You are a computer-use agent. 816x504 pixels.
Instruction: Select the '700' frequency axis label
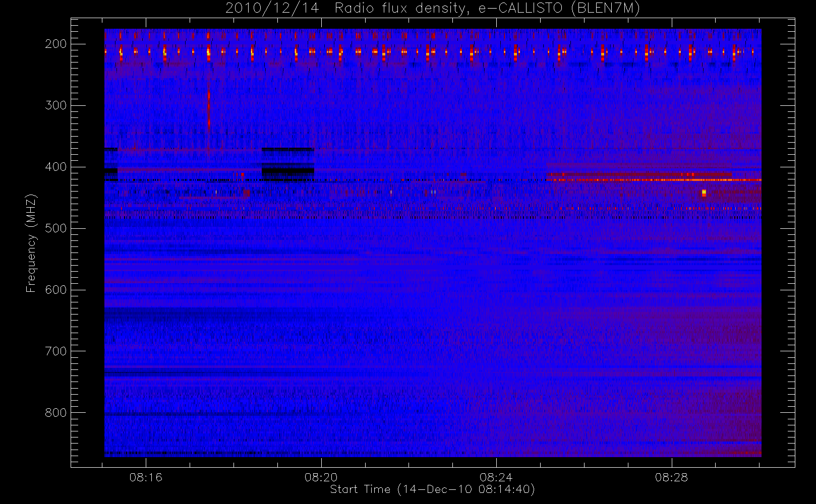coord(55,351)
